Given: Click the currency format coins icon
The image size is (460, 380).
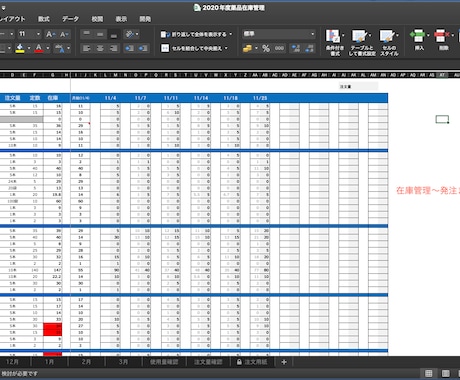Looking at the screenshot, I should point(247,49).
